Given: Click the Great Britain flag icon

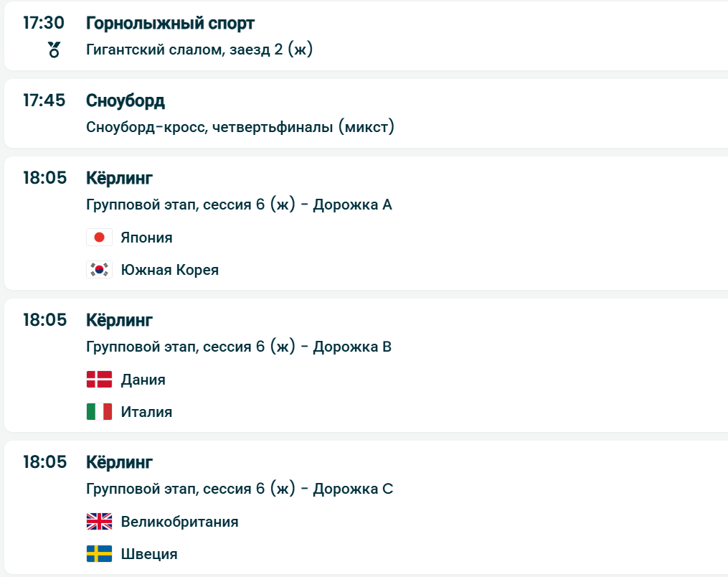Looking at the screenshot, I should click(x=99, y=522).
